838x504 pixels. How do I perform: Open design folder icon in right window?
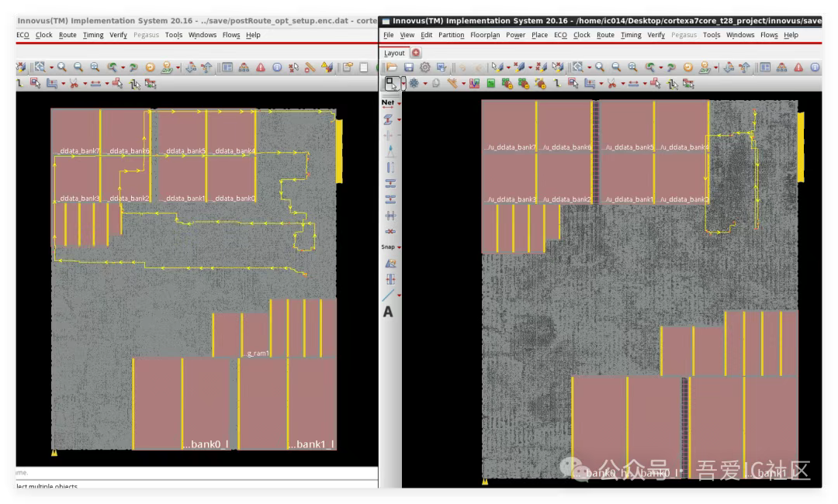tap(393, 67)
